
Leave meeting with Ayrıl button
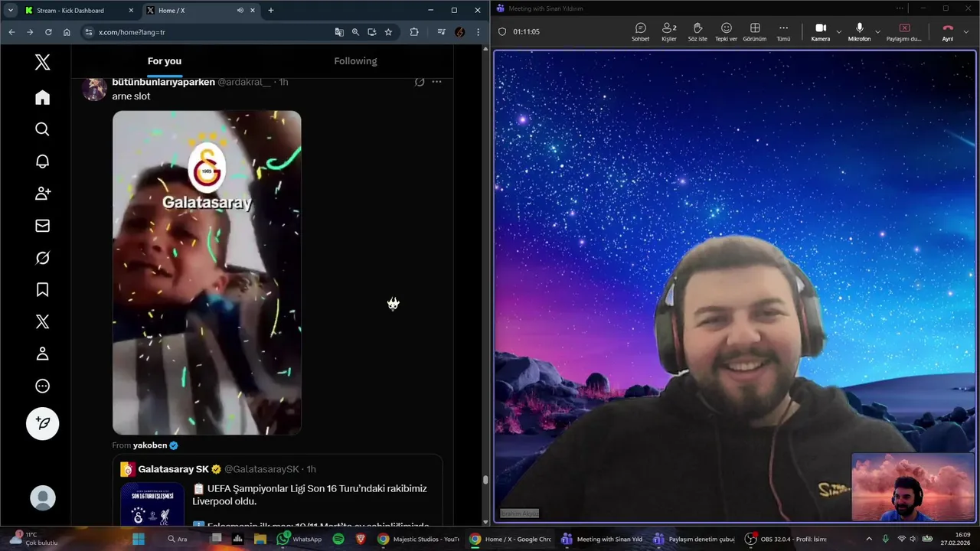(x=948, y=31)
